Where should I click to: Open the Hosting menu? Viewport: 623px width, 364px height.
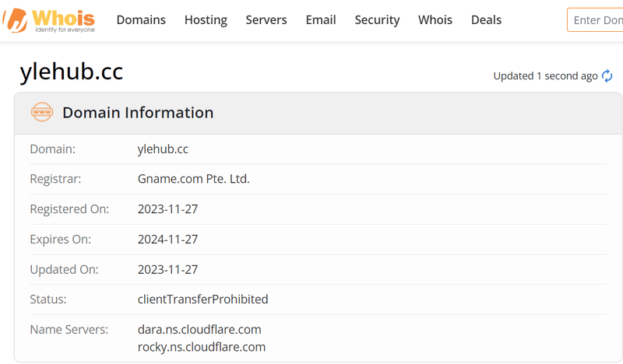tap(206, 20)
